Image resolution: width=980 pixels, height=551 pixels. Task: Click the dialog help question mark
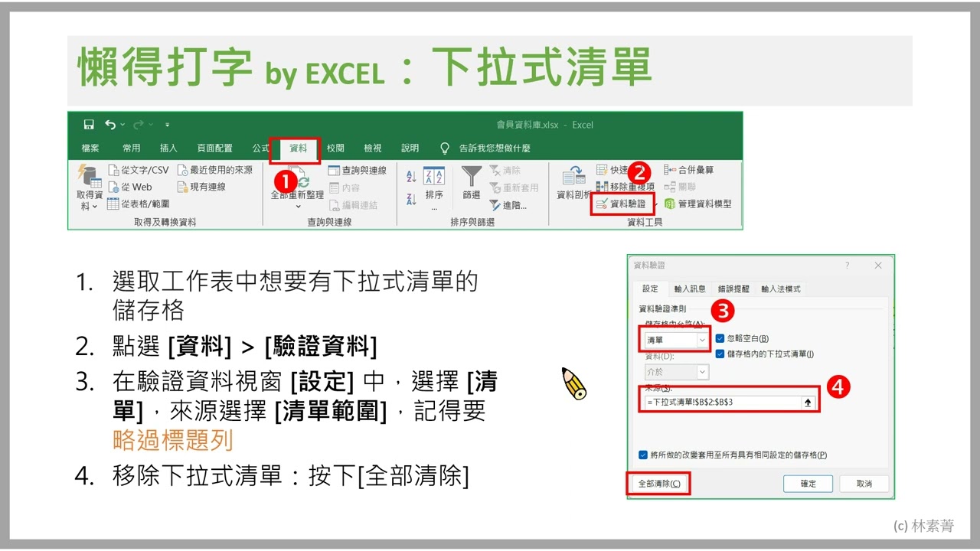[847, 265]
